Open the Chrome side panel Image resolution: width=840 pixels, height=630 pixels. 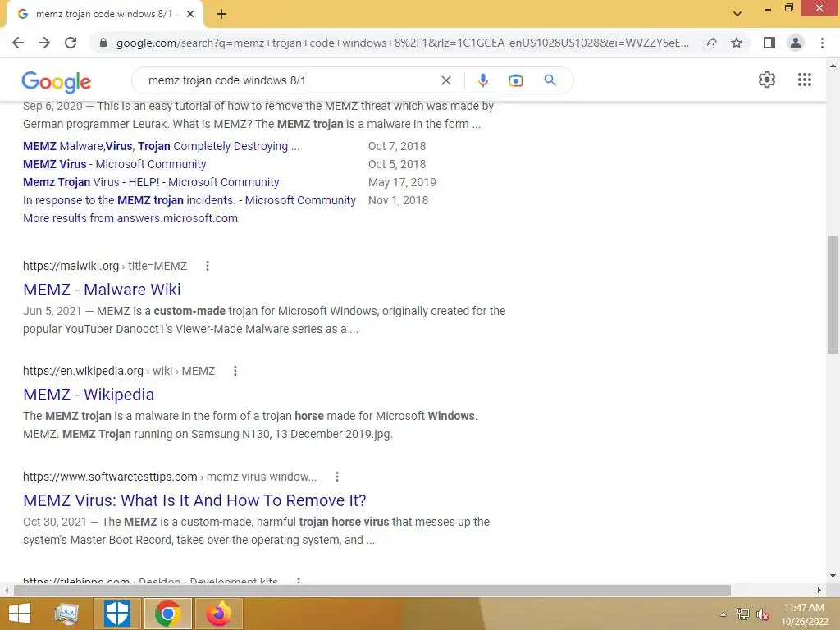[x=769, y=43]
